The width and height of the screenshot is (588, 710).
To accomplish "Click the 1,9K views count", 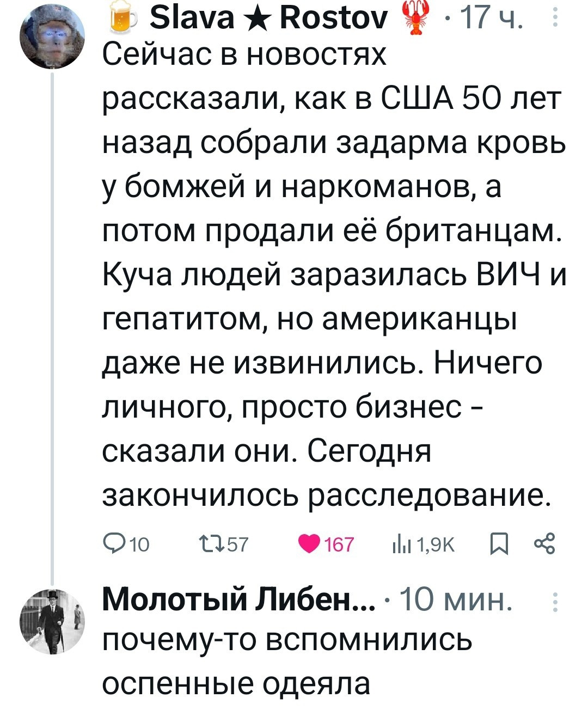I will tap(437, 544).
